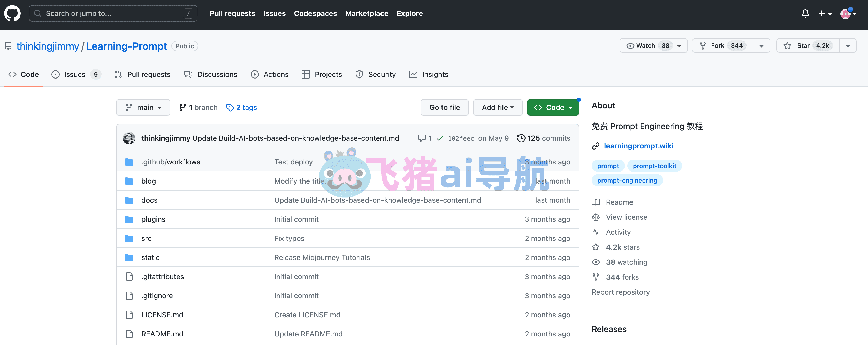This screenshot has width=868, height=345.
Task: Click green check status icon on commit
Action: (x=439, y=138)
